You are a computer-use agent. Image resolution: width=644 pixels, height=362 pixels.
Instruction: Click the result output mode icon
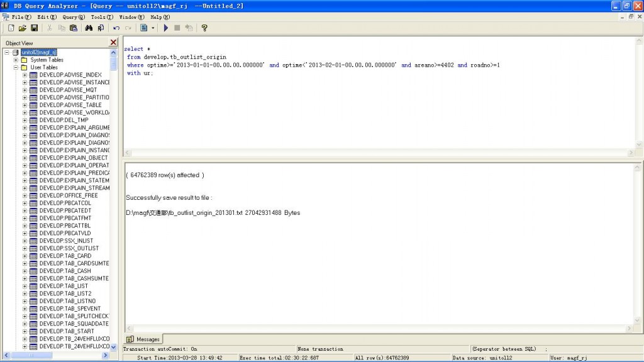(144, 28)
